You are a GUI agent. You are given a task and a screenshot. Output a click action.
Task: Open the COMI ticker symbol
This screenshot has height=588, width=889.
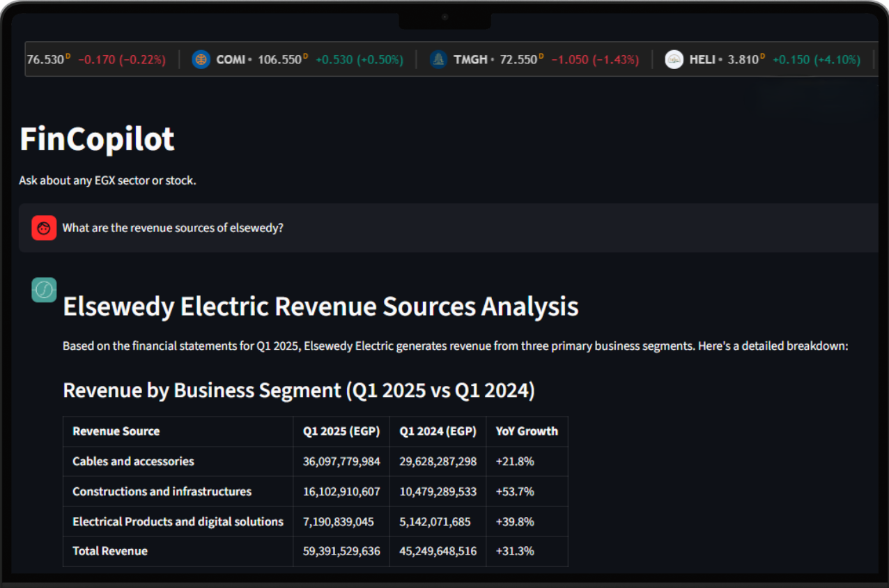click(231, 60)
